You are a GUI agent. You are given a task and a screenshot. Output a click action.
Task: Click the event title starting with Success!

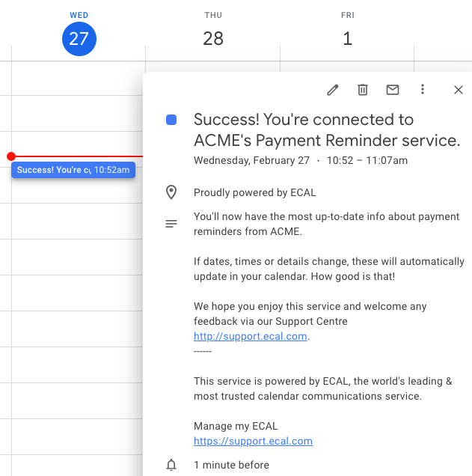tap(326, 129)
